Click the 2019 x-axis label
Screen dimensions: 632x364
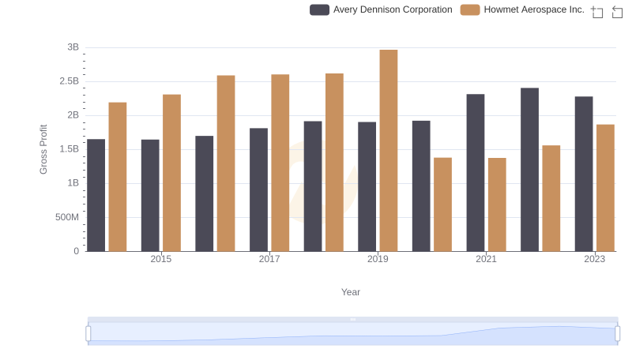378,259
